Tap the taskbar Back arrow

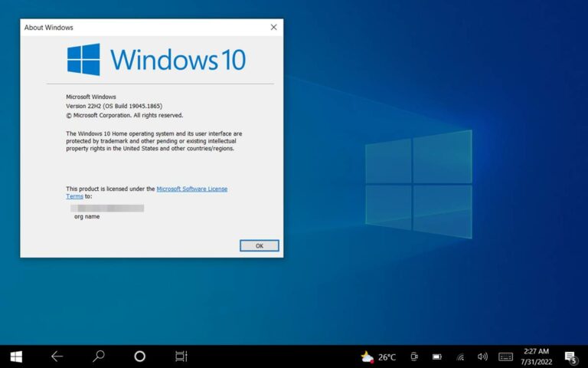point(57,356)
